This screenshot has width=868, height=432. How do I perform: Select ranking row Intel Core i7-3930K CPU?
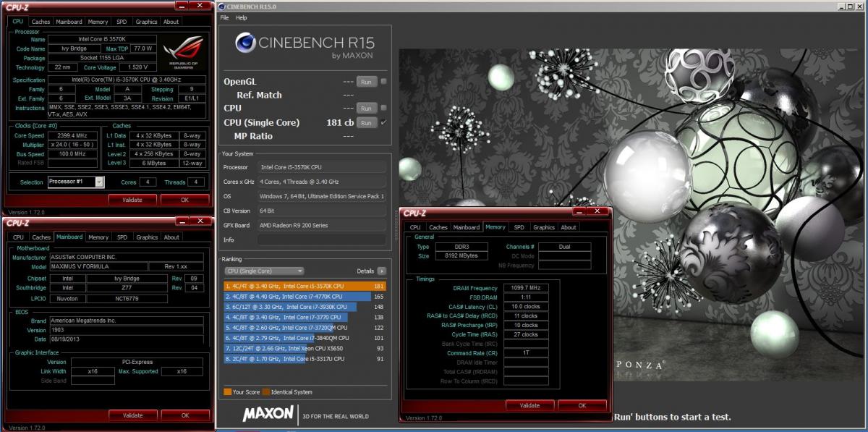pyautogui.click(x=305, y=307)
